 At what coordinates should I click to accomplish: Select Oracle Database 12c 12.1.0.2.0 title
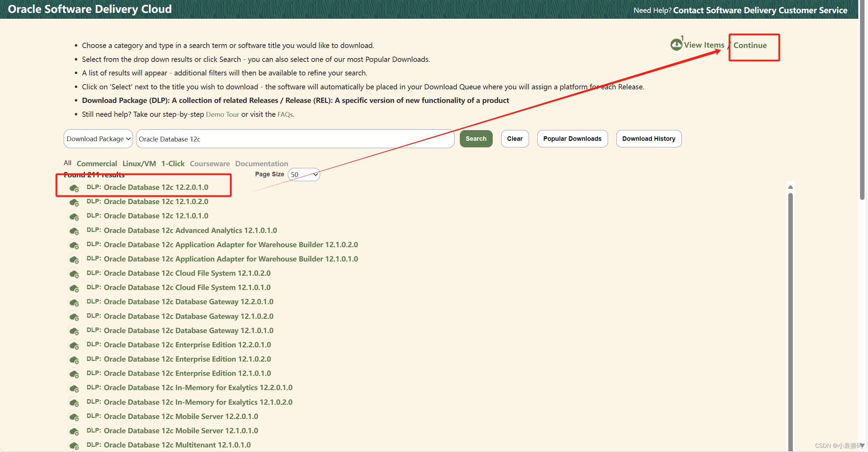156,202
